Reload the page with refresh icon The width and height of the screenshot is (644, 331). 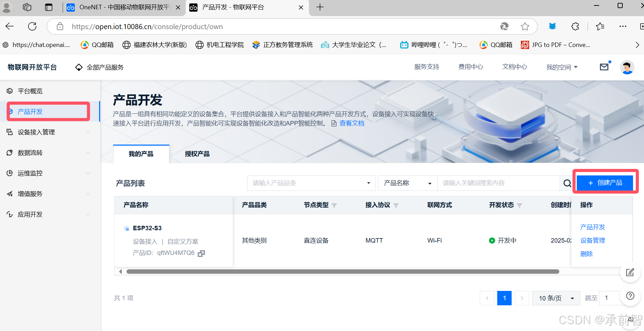[x=32, y=26]
